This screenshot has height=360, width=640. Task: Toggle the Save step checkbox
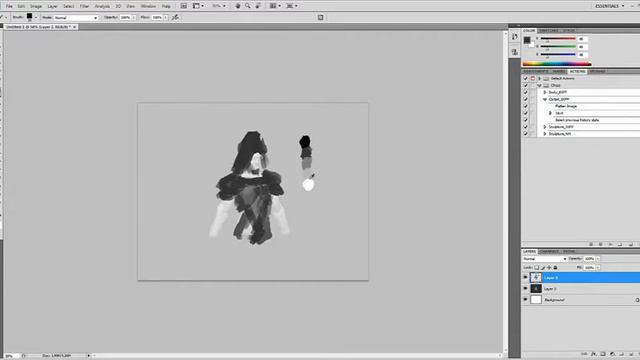click(x=526, y=113)
